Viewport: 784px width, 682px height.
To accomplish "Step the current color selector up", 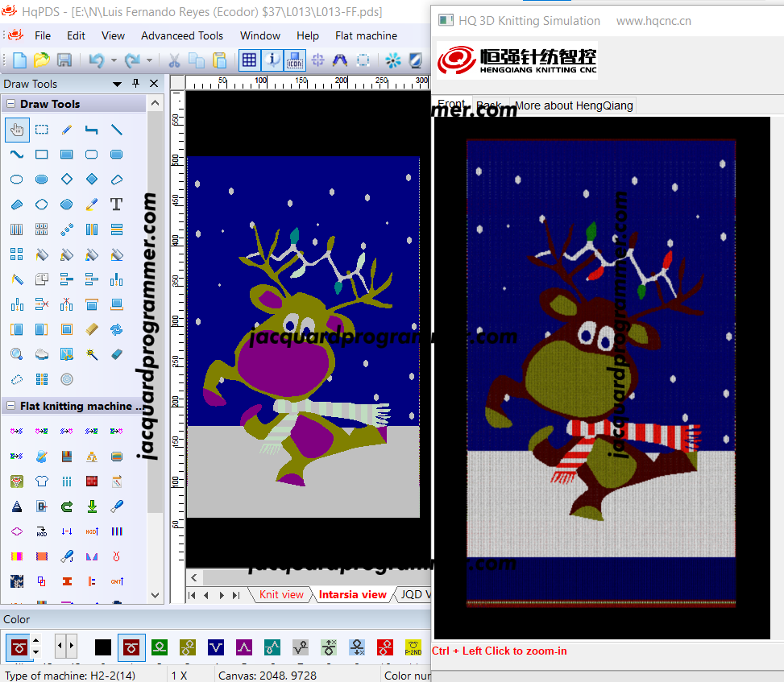I will coord(35,639).
